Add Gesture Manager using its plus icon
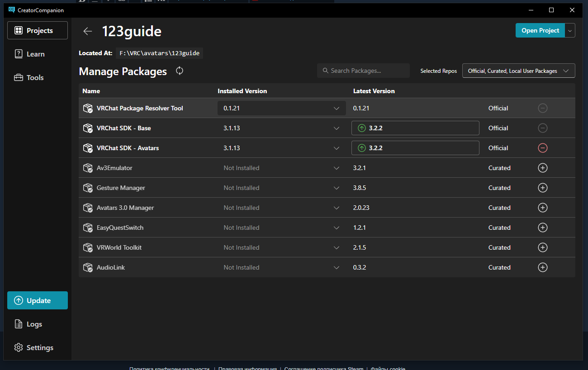588x370 pixels. [543, 188]
